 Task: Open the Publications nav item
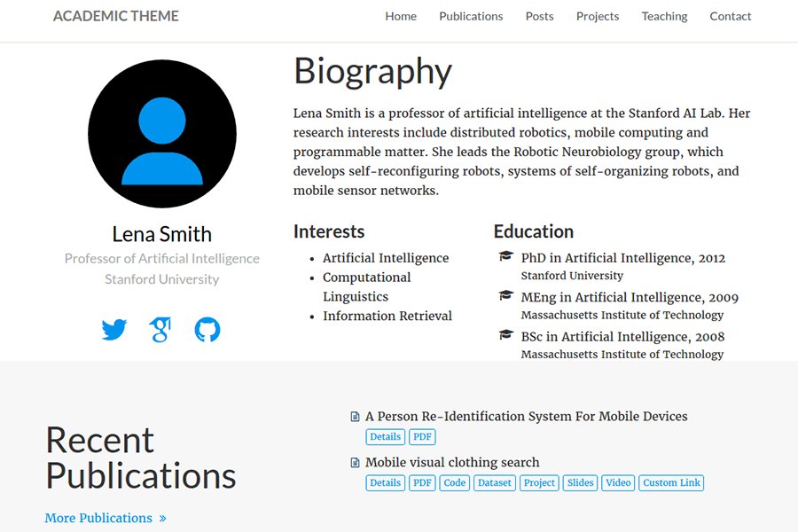471,16
